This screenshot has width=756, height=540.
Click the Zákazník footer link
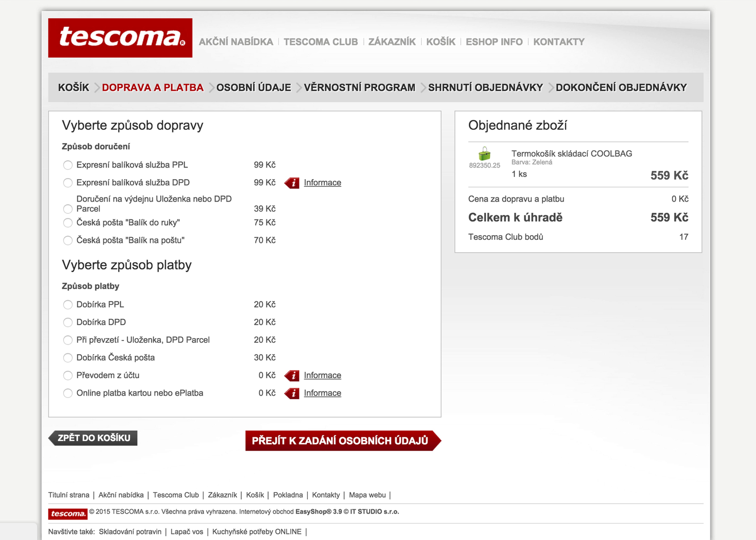(x=223, y=495)
